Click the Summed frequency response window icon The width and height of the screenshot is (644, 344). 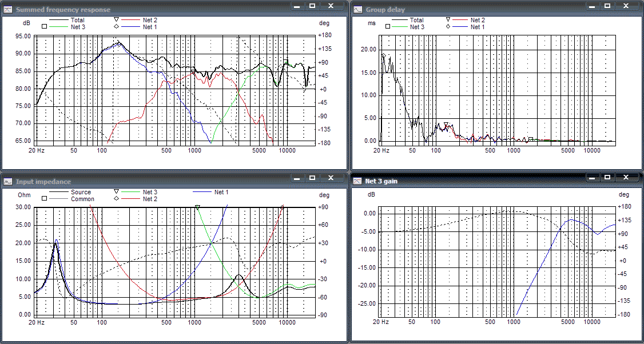click(x=8, y=9)
